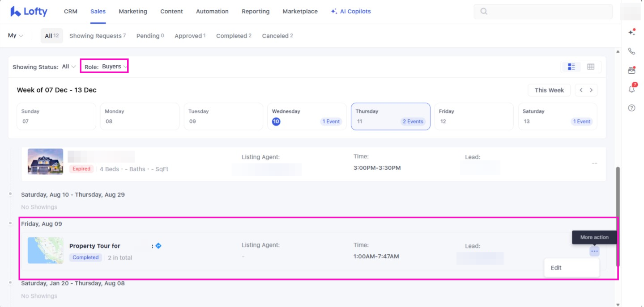The image size is (644, 307).
Task: Click the blue directions icon beside Property Tour
Action: 158,246
